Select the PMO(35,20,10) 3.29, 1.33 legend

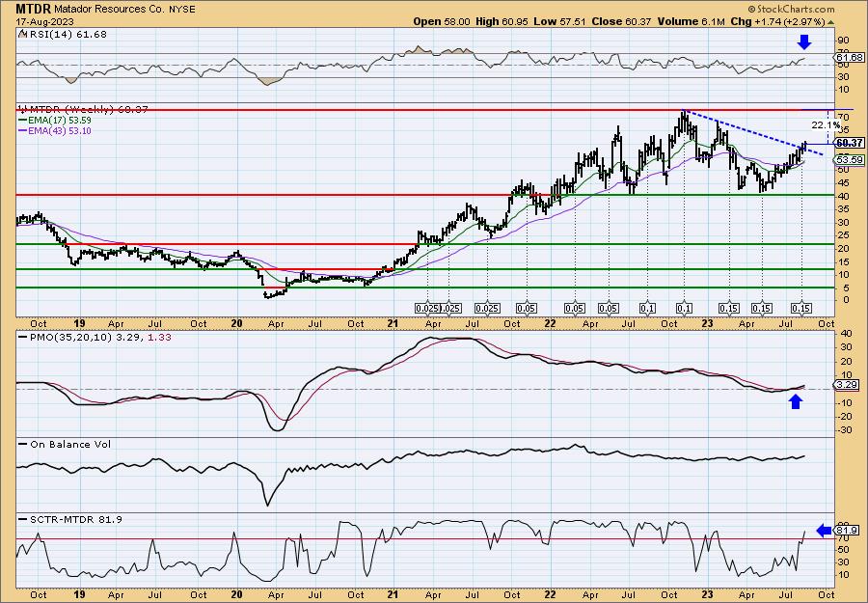pyautogui.click(x=95, y=337)
